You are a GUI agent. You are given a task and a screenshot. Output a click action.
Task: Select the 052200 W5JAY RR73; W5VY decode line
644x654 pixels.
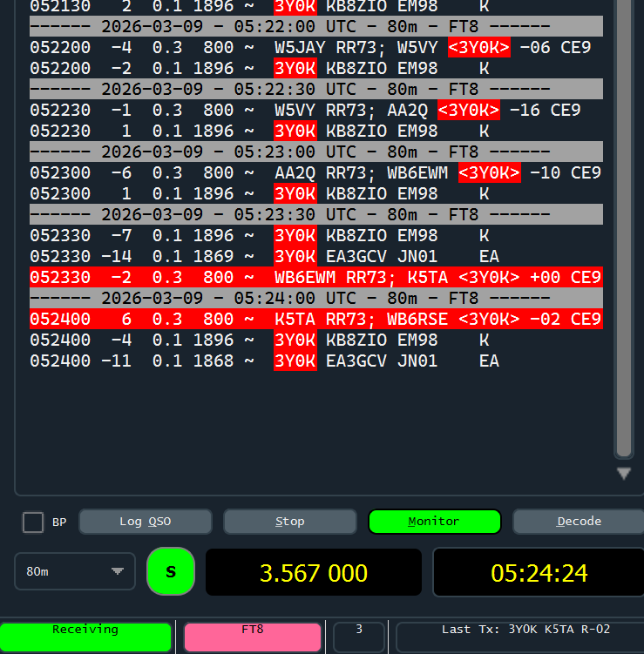(x=316, y=48)
